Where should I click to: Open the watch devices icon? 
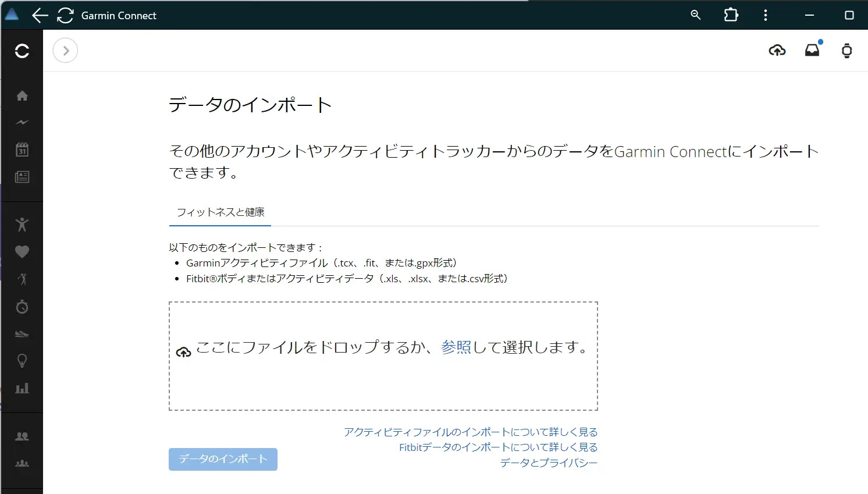coord(847,51)
